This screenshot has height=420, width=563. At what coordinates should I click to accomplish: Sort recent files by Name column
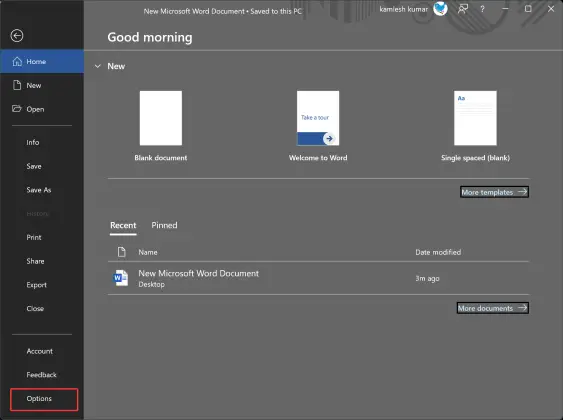click(x=148, y=252)
